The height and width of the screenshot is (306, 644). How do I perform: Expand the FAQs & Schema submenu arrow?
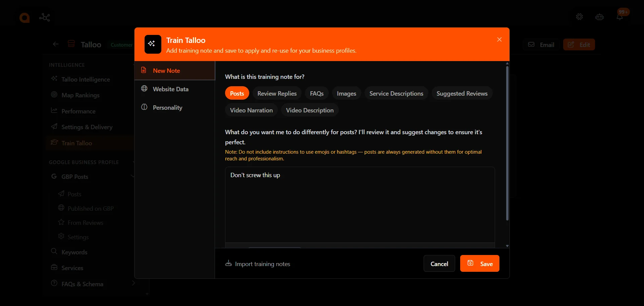[x=133, y=283]
